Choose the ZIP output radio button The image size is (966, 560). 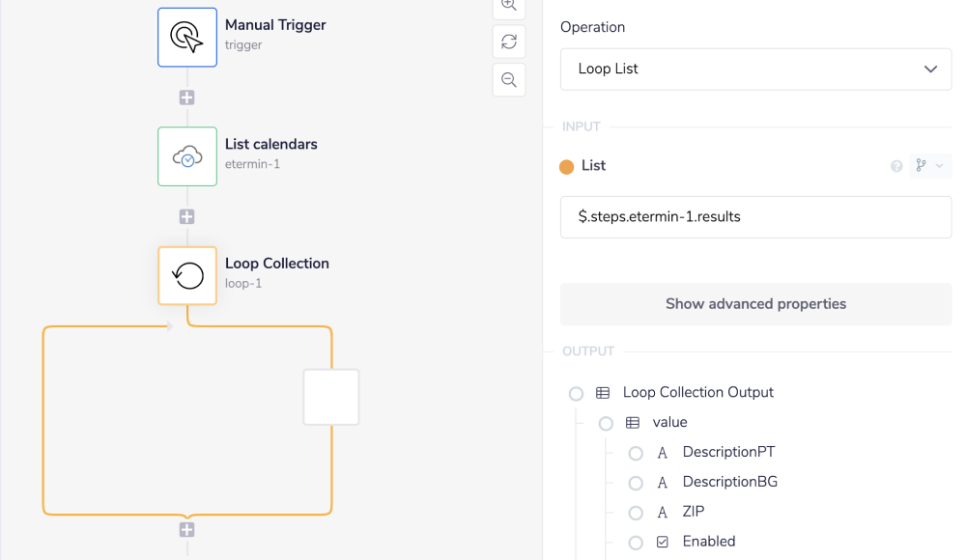click(636, 514)
